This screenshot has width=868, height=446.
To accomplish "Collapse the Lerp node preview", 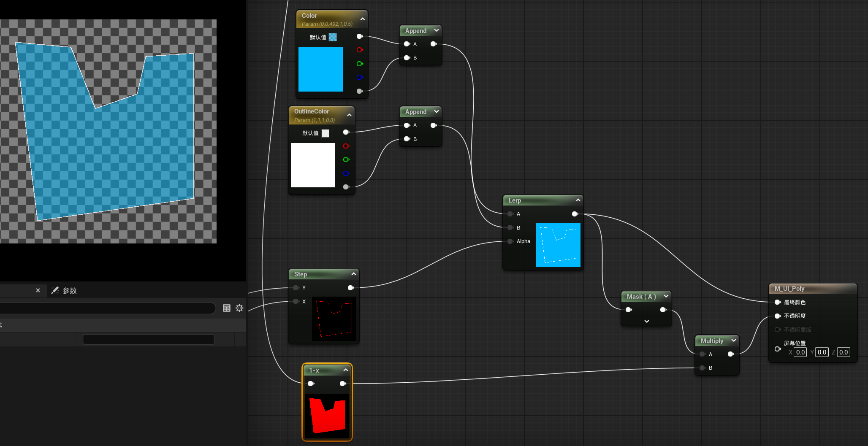I will click(x=578, y=200).
